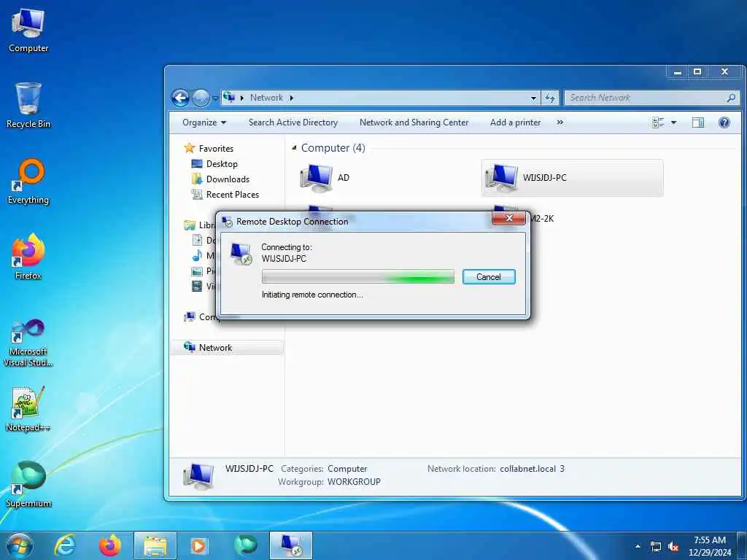
Task: Close the Remote Desktop Connection dialog
Action: (x=508, y=218)
